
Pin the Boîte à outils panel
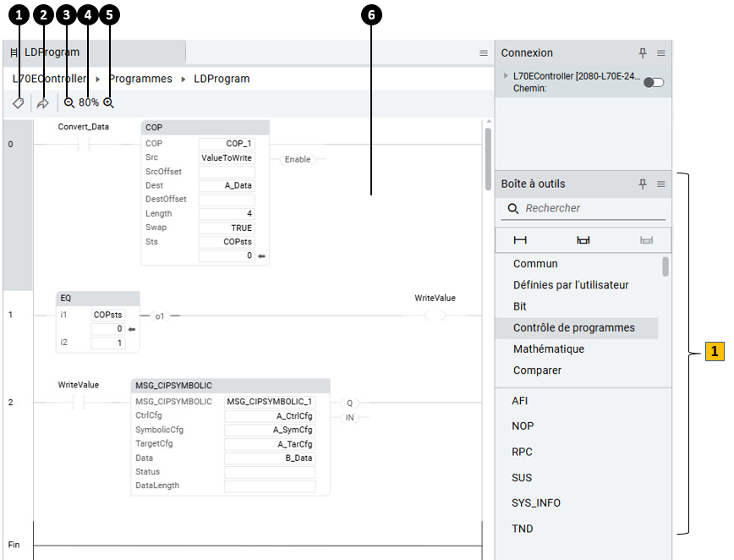(x=643, y=184)
